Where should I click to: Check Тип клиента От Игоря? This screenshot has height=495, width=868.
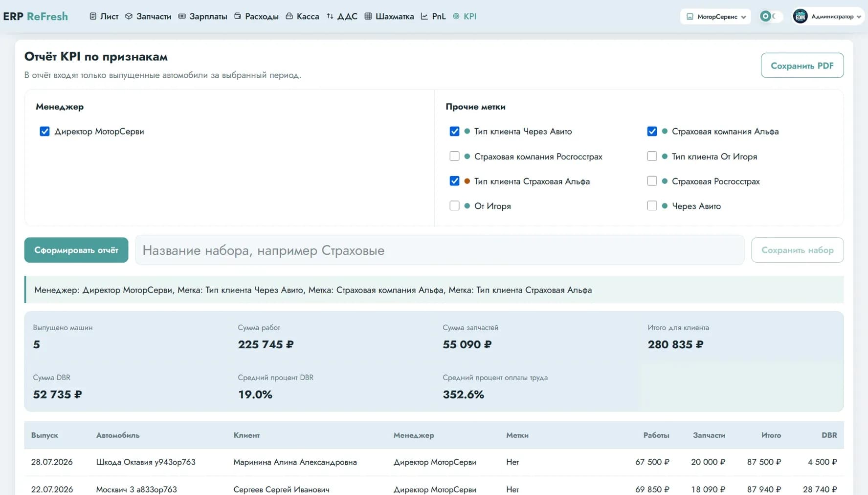coord(652,156)
